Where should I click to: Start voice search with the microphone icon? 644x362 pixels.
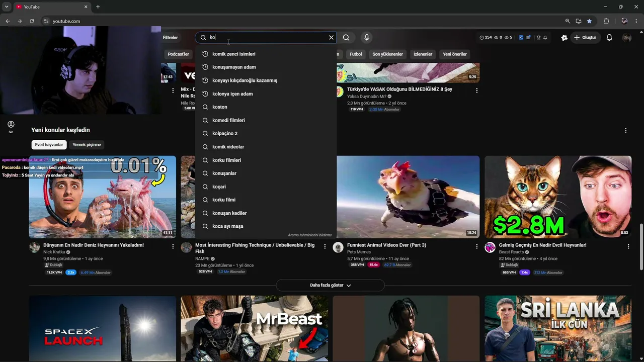367,37
